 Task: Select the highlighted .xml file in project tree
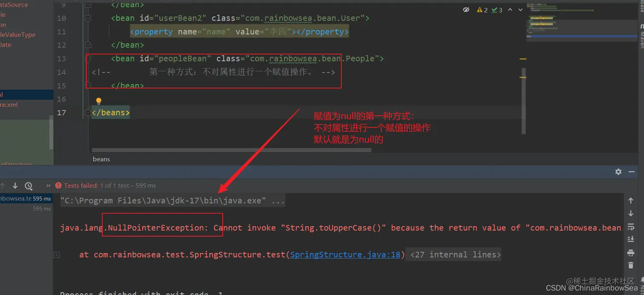click(26, 95)
